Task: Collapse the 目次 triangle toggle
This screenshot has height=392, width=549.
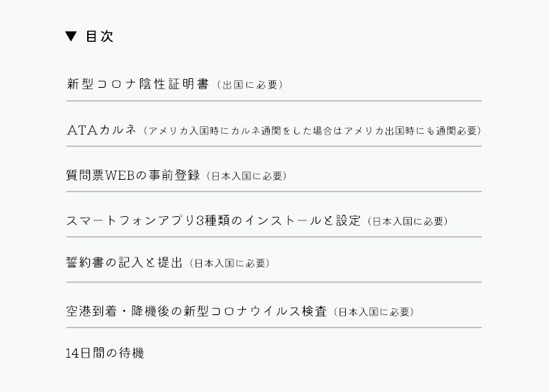Action: [71, 36]
